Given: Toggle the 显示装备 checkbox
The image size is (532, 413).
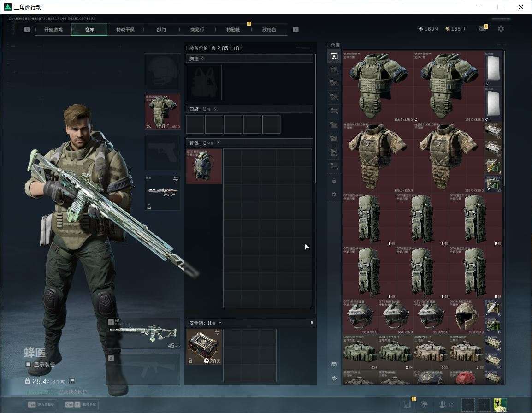Looking at the screenshot, I should (29, 365).
